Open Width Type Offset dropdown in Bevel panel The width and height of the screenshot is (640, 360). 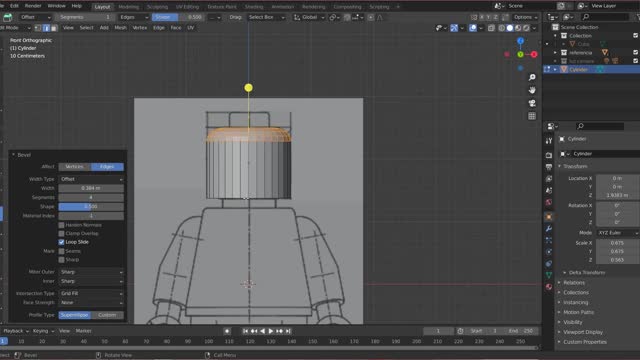(x=91, y=179)
